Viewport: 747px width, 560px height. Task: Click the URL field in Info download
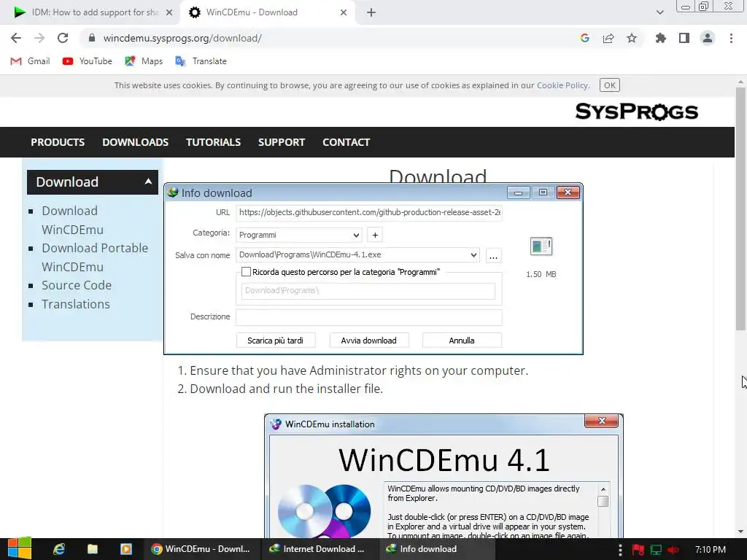pos(368,212)
